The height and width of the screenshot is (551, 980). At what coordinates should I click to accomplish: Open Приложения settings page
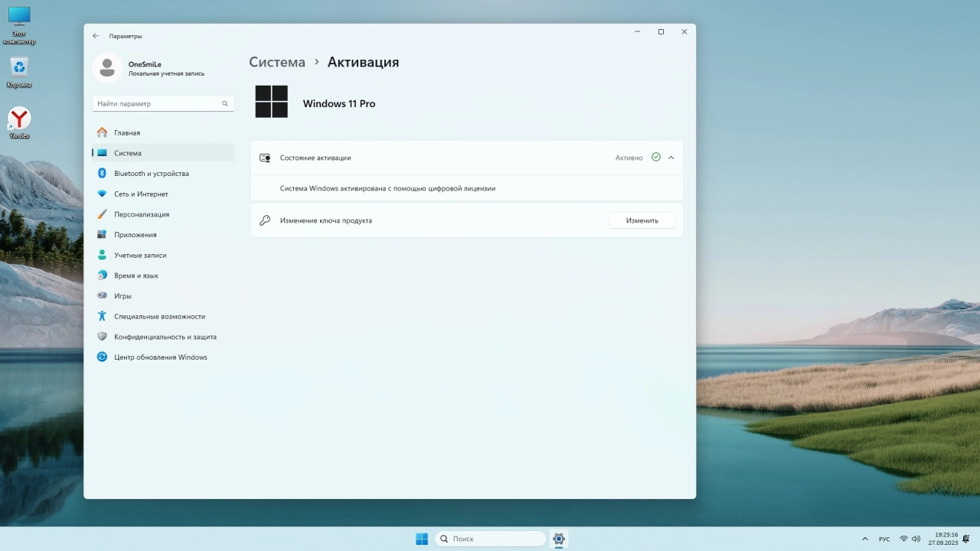[x=163, y=235]
